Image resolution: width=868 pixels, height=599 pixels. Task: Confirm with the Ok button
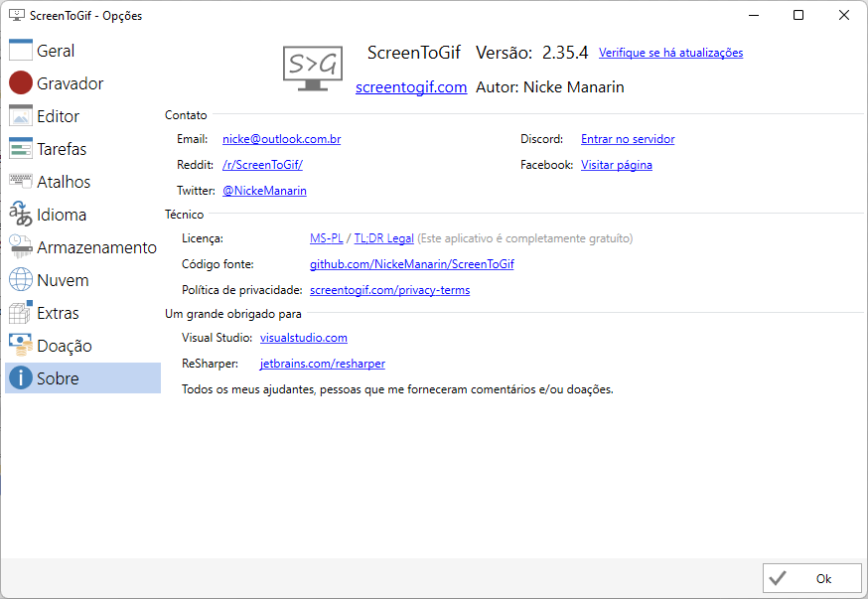tap(812, 578)
